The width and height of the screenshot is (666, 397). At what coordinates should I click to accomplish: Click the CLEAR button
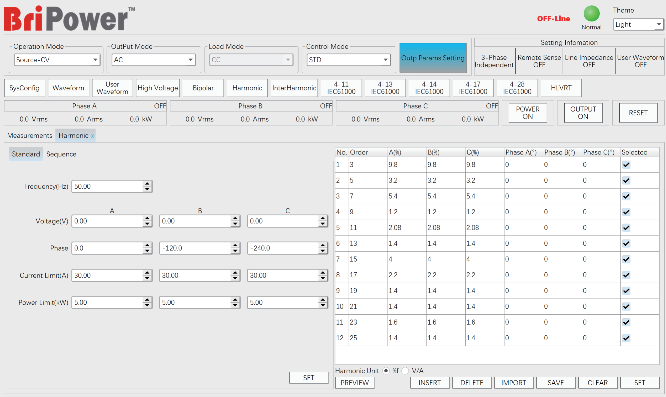pyautogui.click(x=598, y=383)
